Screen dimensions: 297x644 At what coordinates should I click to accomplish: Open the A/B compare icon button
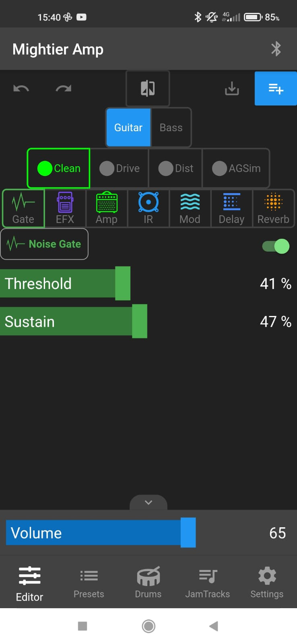pos(148,89)
